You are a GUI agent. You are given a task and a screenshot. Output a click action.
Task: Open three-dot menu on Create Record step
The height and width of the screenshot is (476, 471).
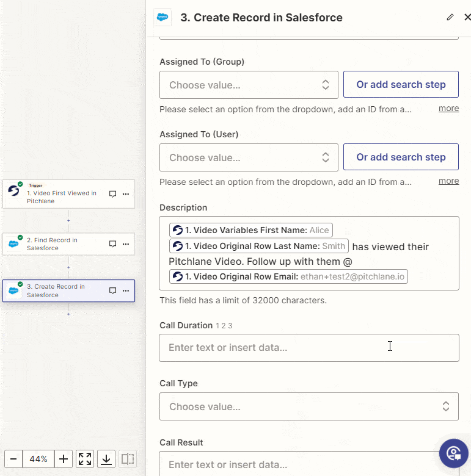coord(126,291)
